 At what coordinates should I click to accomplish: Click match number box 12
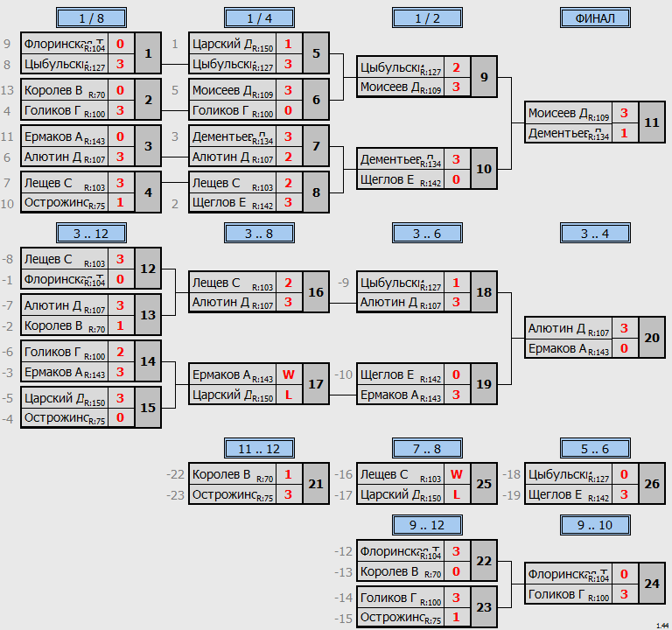coord(148,269)
